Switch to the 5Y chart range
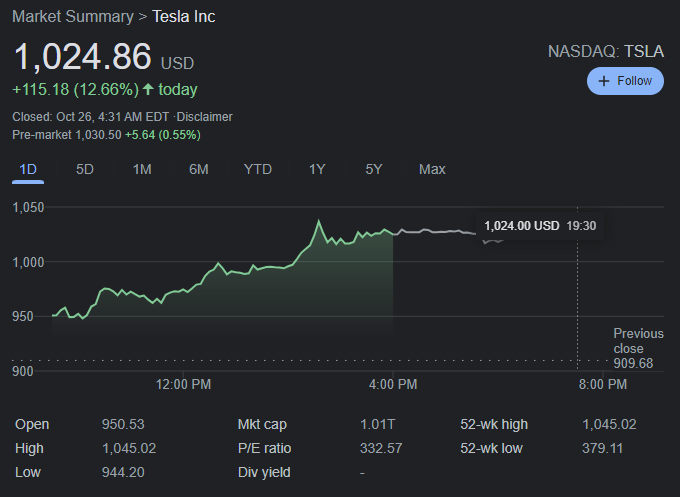This screenshot has height=497, width=680. click(374, 169)
